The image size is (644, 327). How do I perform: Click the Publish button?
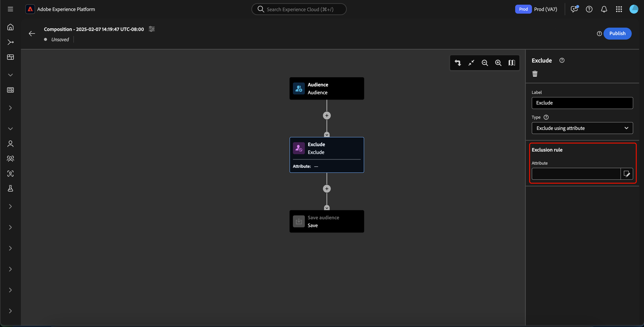pyautogui.click(x=617, y=34)
